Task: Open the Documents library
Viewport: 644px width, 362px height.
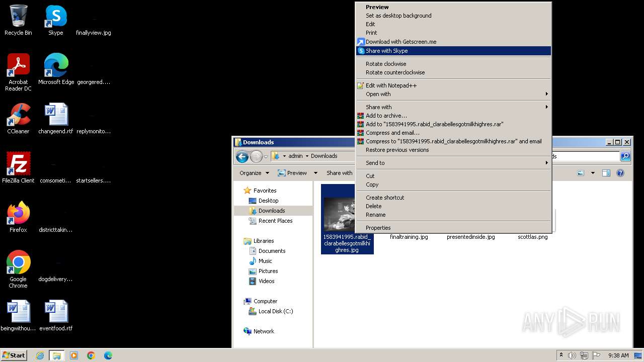Action: [272, 251]
